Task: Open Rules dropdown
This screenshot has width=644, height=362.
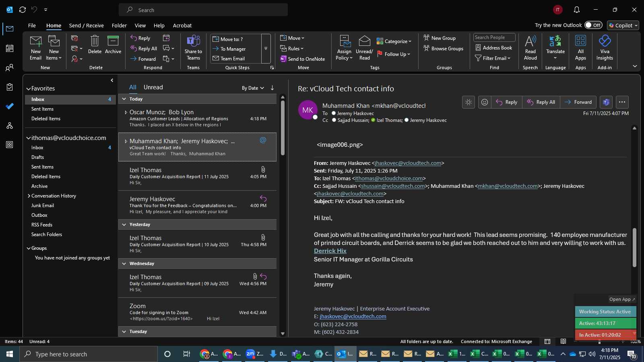Action: pyautogui.click(x=292, y=49)
